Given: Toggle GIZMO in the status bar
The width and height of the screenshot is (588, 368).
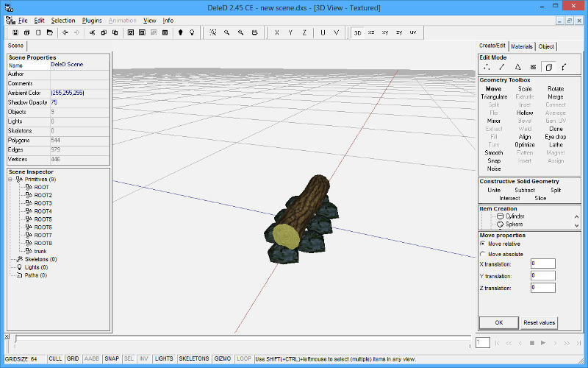Looking at the screenshot, I should (223, 358).
